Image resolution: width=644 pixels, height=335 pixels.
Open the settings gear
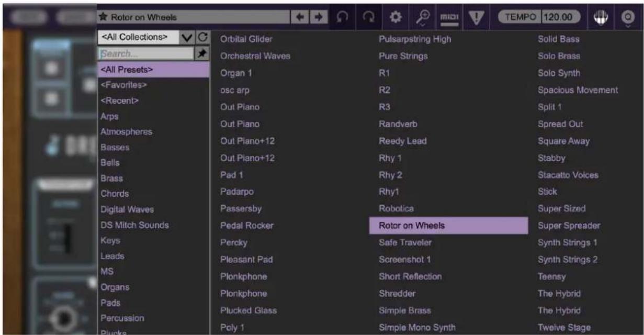[397, 17]
